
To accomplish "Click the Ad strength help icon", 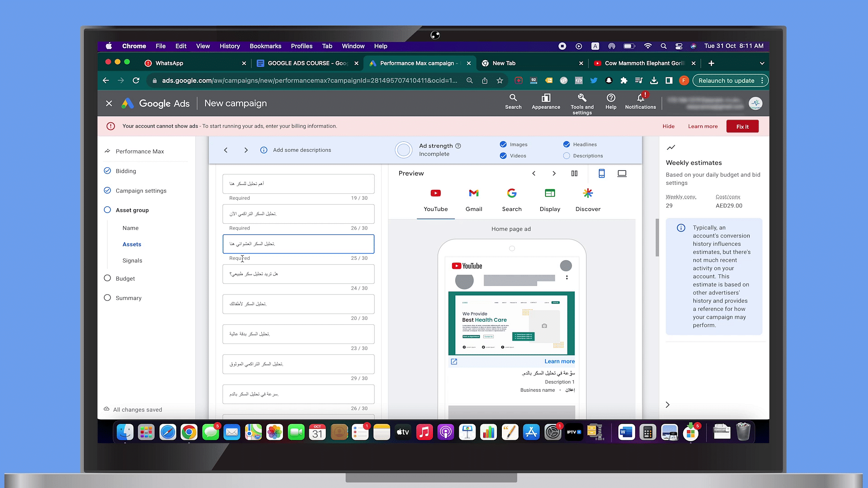I will (x=458, y=146).
